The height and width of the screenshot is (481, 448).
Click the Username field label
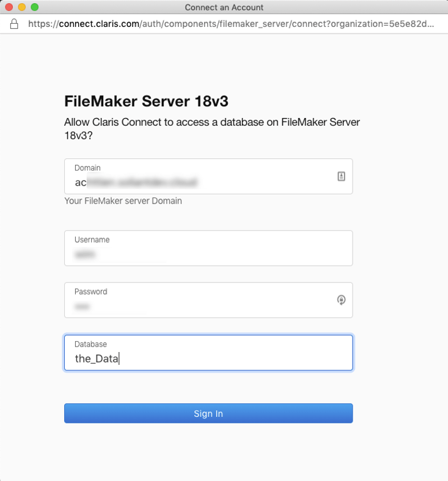[92, 240]
